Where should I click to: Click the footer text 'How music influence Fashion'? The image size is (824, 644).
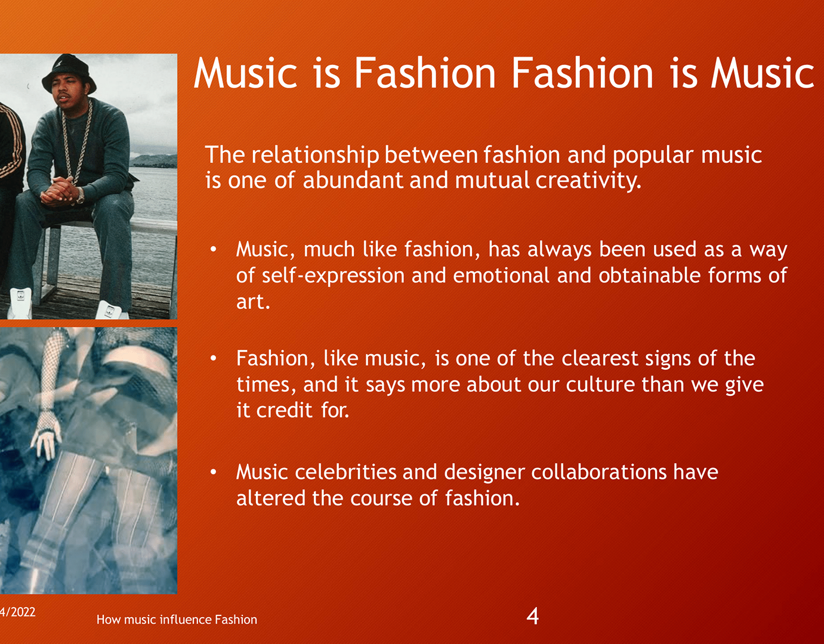click(177, 620)
